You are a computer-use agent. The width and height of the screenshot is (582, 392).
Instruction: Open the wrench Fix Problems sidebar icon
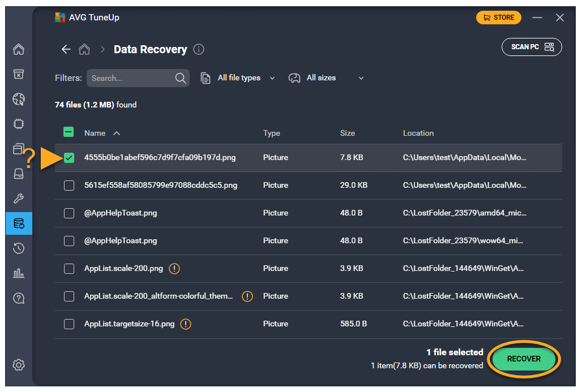[x=19, y=199]
